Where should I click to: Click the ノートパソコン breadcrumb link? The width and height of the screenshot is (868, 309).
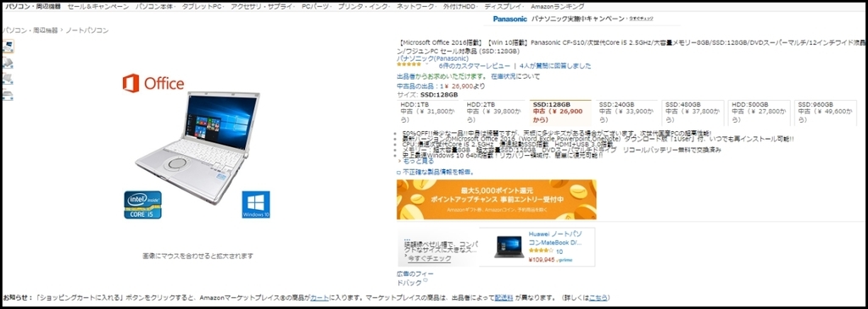point(87,30)
